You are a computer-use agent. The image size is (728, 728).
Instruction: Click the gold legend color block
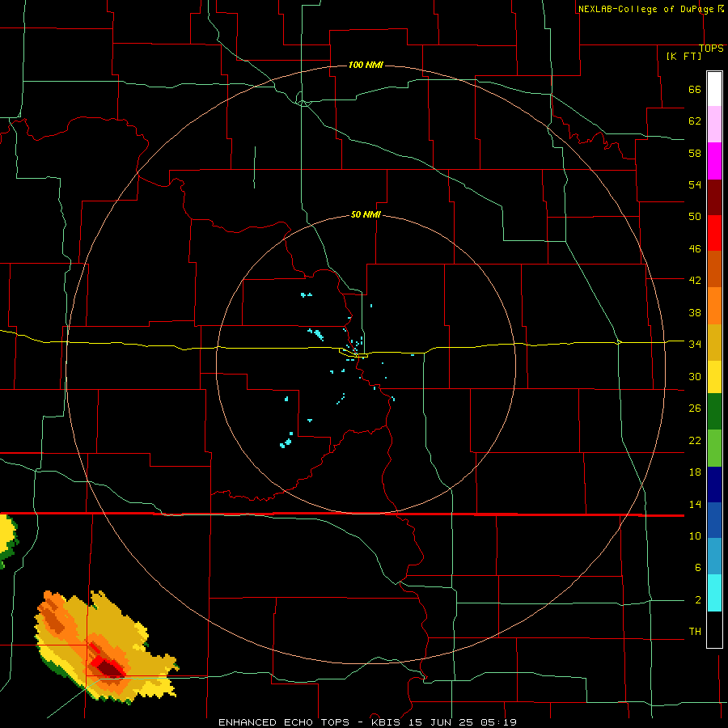(714, 342)
